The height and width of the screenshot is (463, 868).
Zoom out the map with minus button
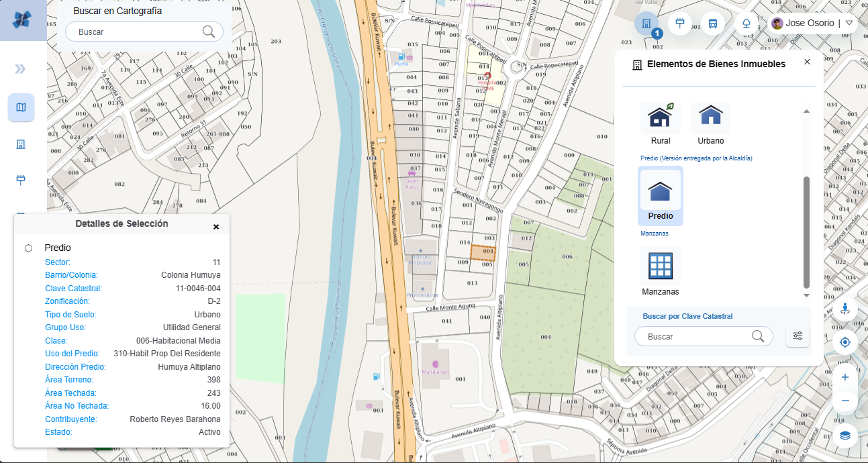[x=845, y=401]
